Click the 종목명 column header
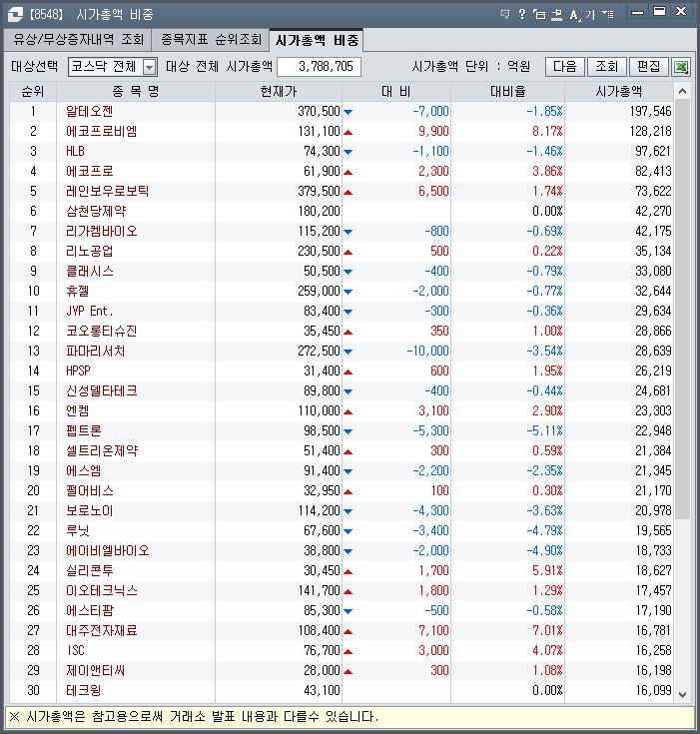The image size is (700, 734). coord(136,91)
